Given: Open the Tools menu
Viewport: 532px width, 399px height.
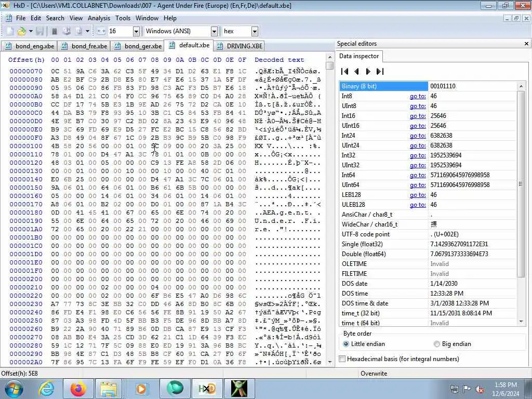Looking at the screenshot, I should (123, 18).
